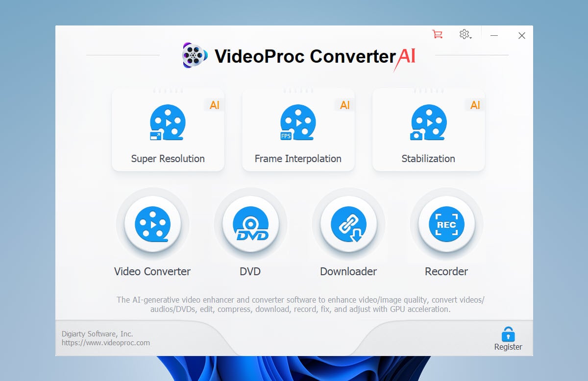
Task: Expand the settings gear dropdown
Action: [x=465, y=35]
